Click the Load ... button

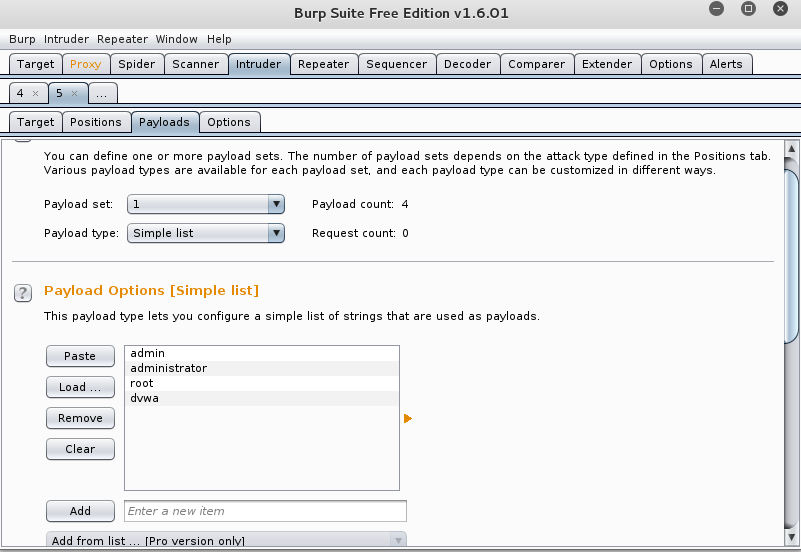click(x=80, y=387)
